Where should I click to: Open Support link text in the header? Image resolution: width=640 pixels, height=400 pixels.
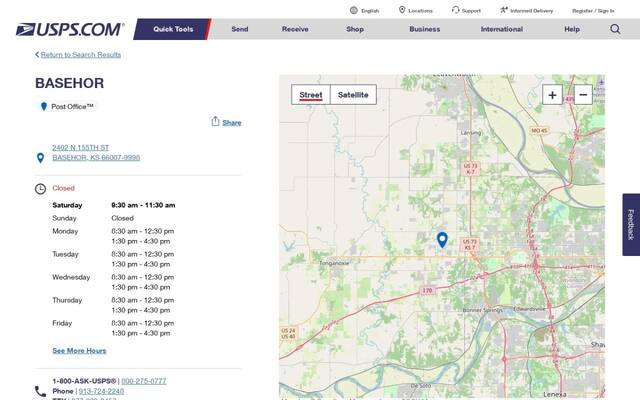pyautogui.click(x=471, y=11)
